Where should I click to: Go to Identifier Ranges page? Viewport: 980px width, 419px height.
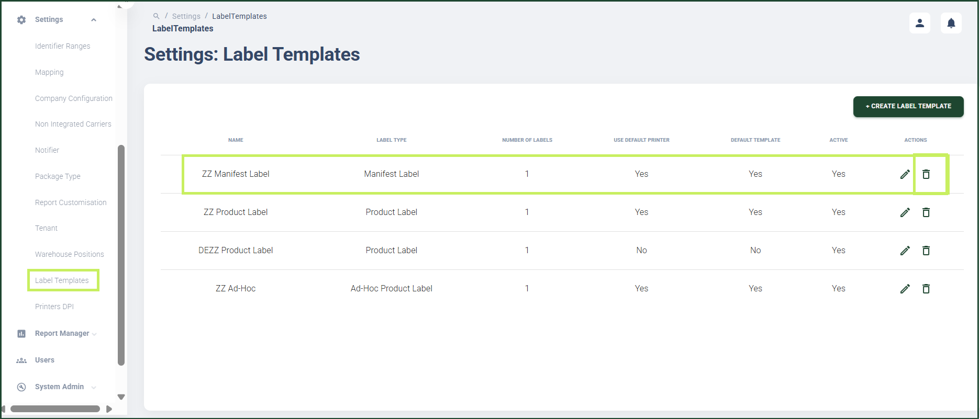63,46
